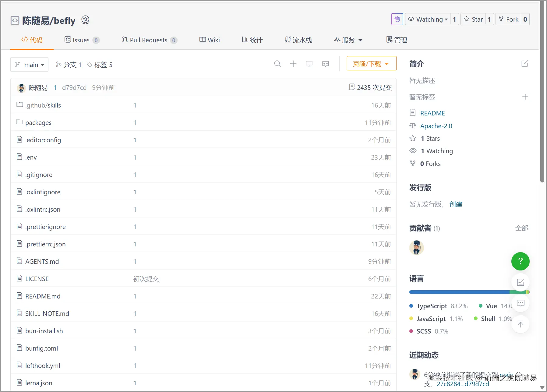Open Web IDE via the monitor icon

[309, 64]
